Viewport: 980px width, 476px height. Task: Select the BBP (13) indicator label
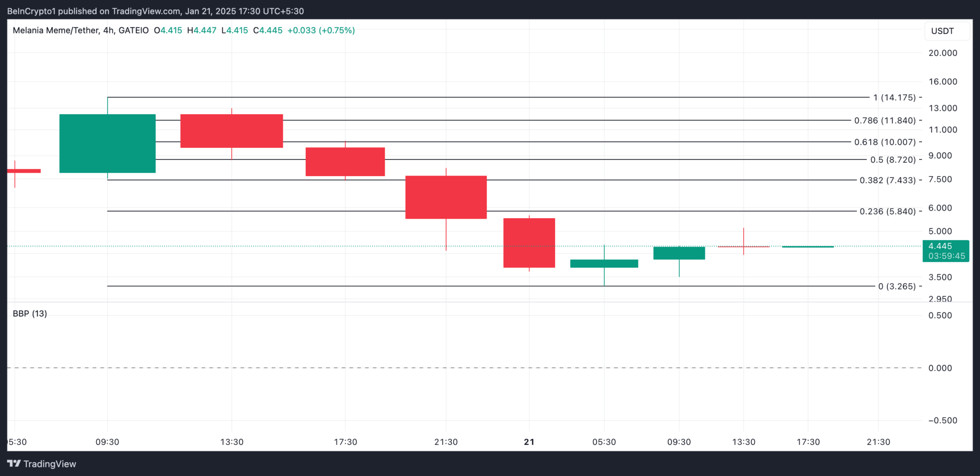(x=30, y=313)
